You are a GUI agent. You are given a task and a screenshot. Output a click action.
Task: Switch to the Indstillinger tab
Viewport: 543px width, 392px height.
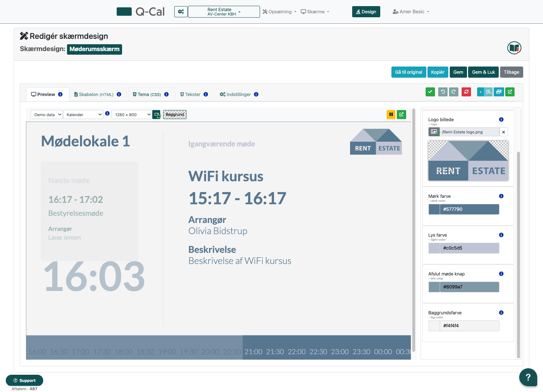235,94
